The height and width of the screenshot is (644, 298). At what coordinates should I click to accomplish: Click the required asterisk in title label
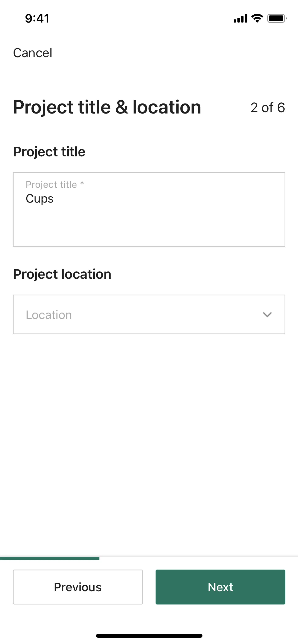[x=82, y=183]
